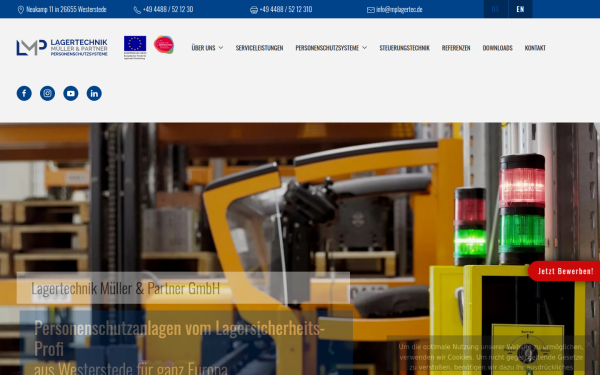Click the location pin icon in top bar
Screen dimensions: 600x375
coord(21,10)
